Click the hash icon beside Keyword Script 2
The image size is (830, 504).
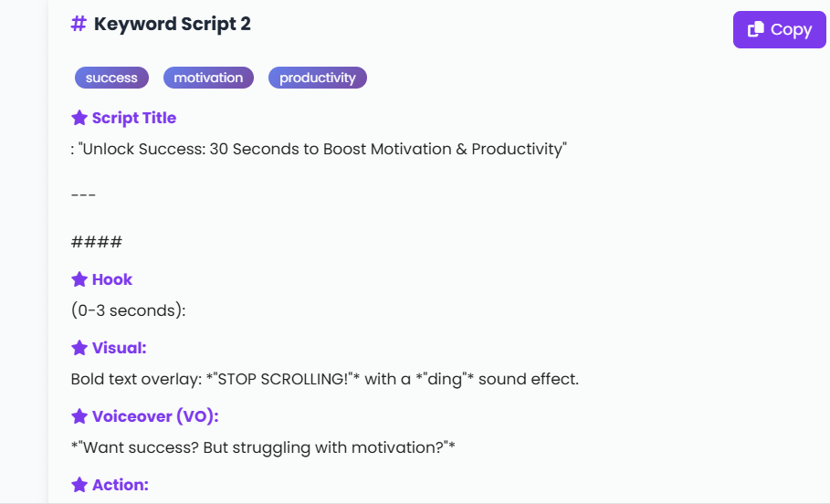click(x=79, y=24)
